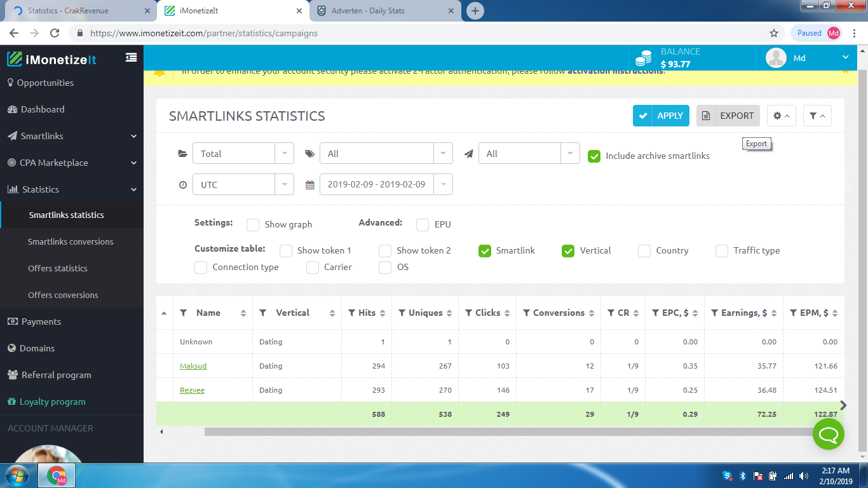This screenshot has height=488, width=868.
Task: Enable the Show graph checkbox
Action: pos(253,224)
